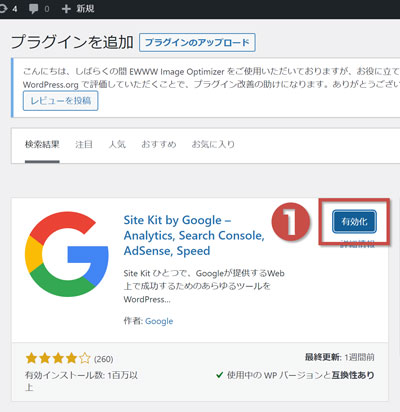This screenshot has height=412, width=400.
Task: Switch to the 注目 tab
Action: [x=84, y=144]
